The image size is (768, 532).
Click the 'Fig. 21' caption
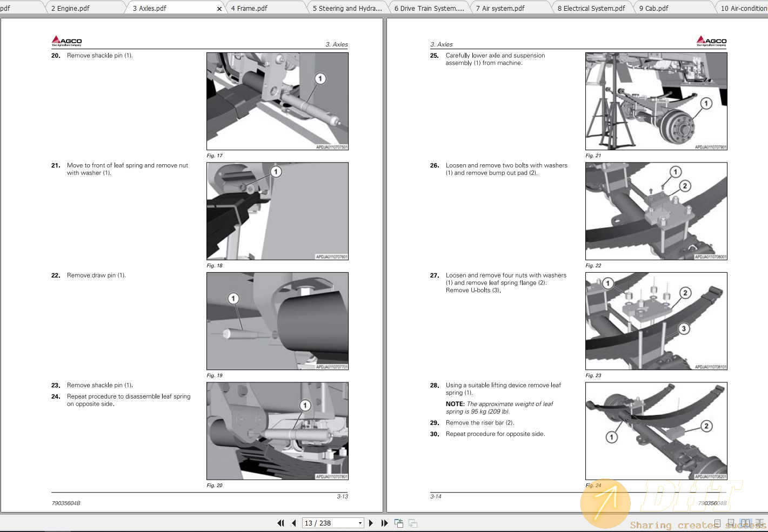[593, 156]
